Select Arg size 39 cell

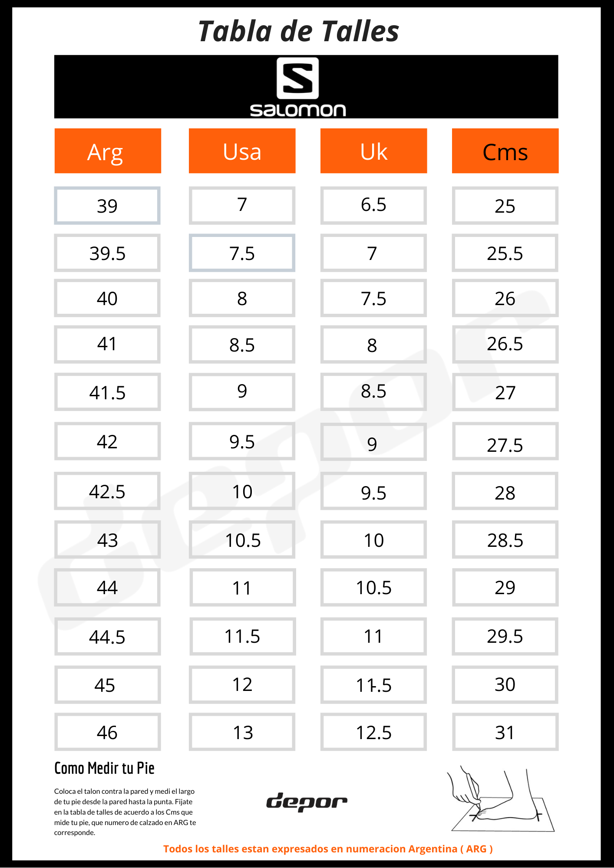click(x=107, y=206)
